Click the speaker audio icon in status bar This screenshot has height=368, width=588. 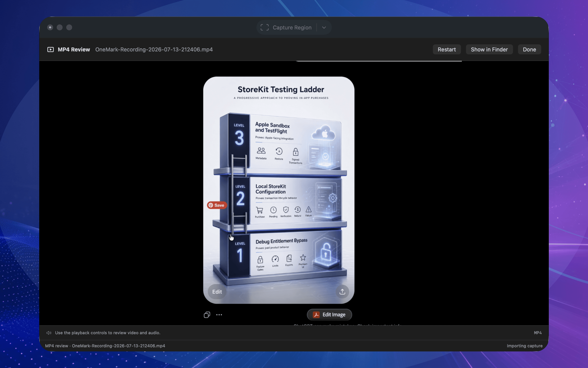(x=49, y=333)
